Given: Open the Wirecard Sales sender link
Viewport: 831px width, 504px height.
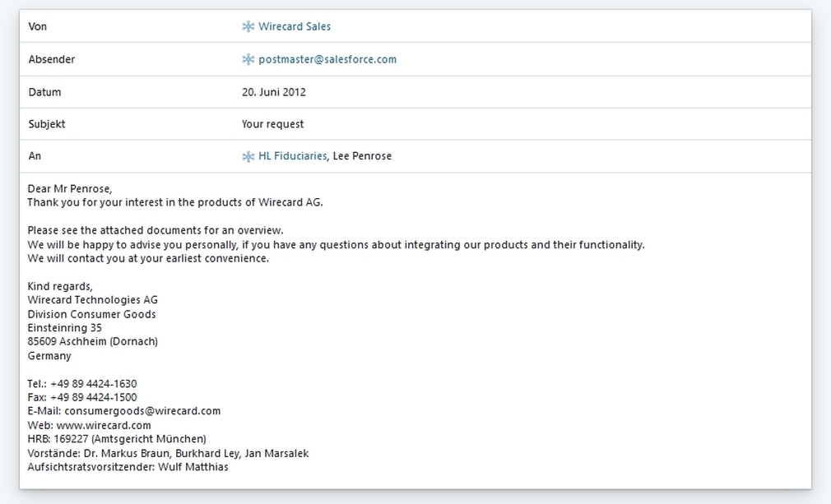Looking at the screenshot, I should (x=294, y=26).
